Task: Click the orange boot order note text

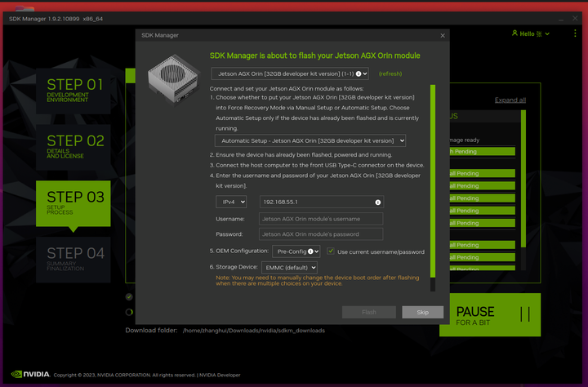Action: pos(317,281)
